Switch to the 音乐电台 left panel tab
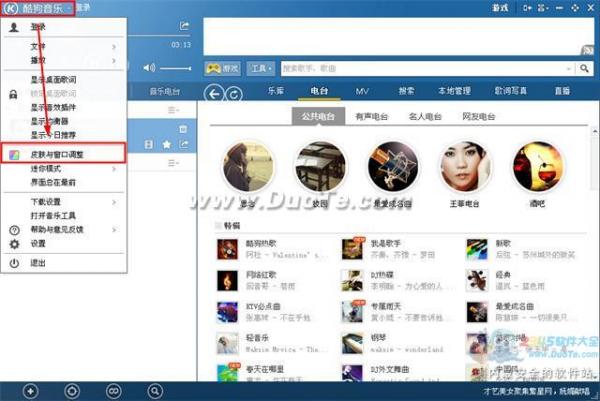 point(164,91)
